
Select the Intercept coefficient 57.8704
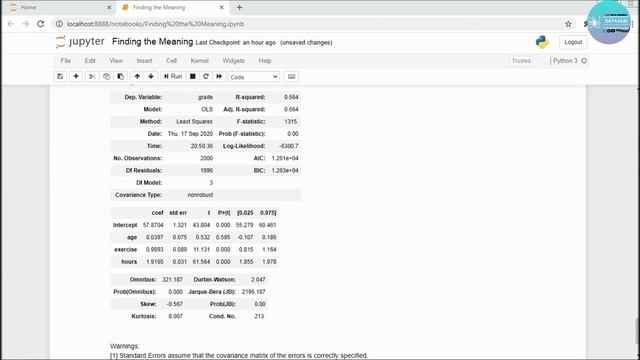pyautogui.click(x=153, y=225)
